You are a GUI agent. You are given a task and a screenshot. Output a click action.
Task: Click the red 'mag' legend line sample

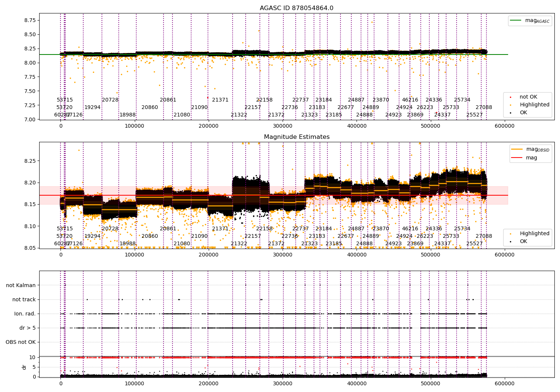click(x=517, y=158)
